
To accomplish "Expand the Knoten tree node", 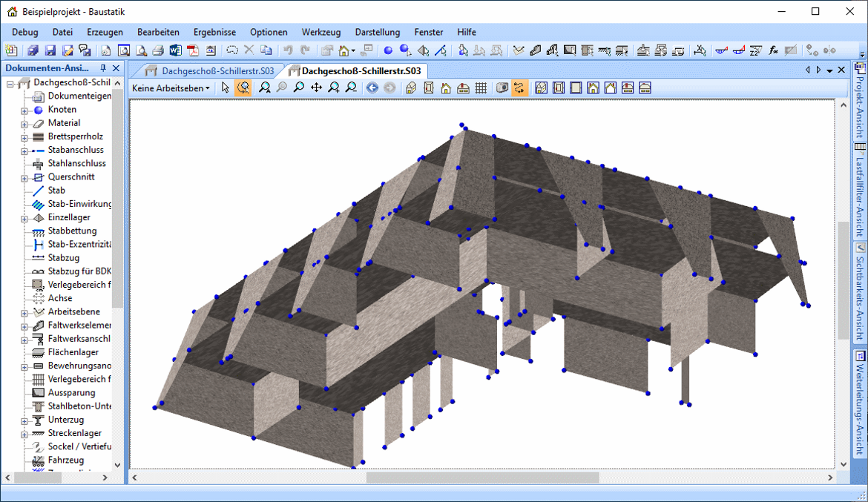I will point(24,110).
